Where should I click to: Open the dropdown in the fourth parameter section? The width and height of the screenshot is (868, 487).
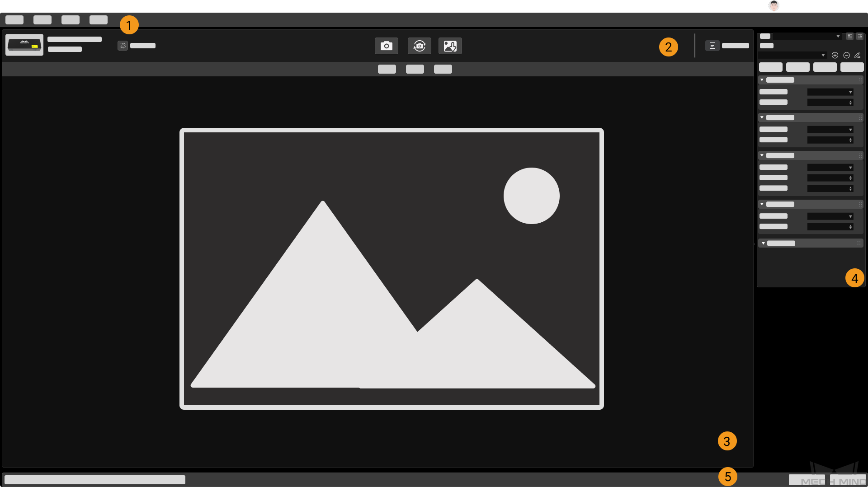point(830,216)
